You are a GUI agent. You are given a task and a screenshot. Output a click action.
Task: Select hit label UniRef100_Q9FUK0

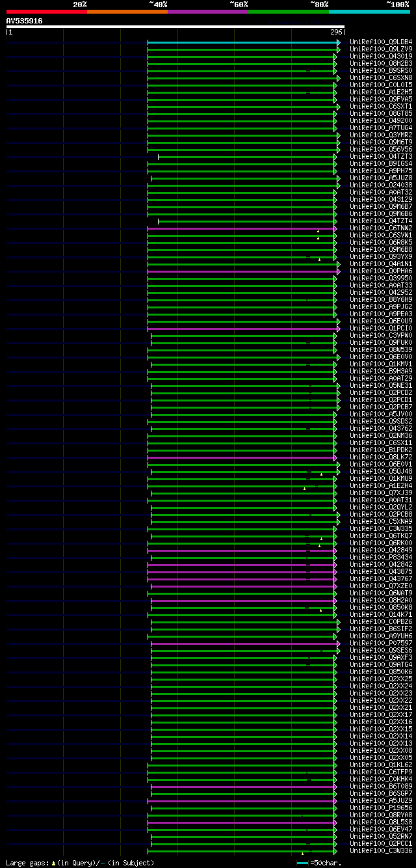tap(381, 343)
